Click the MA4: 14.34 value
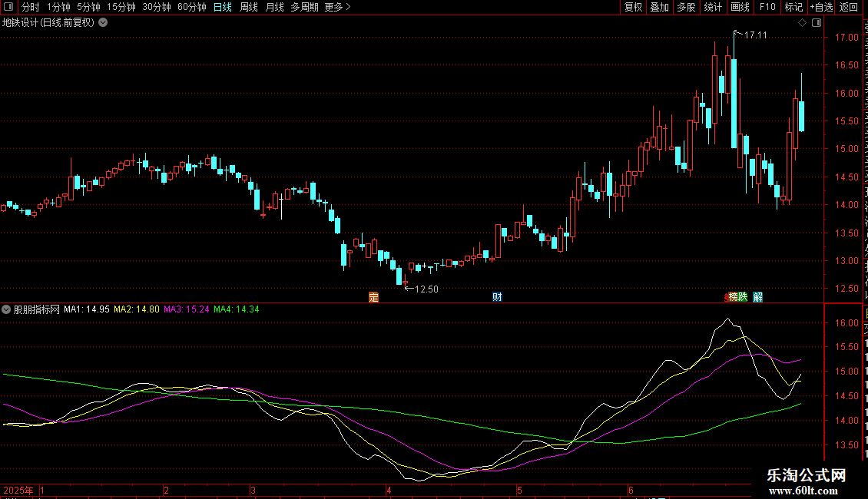868x499 pixels. pos(237,309)
